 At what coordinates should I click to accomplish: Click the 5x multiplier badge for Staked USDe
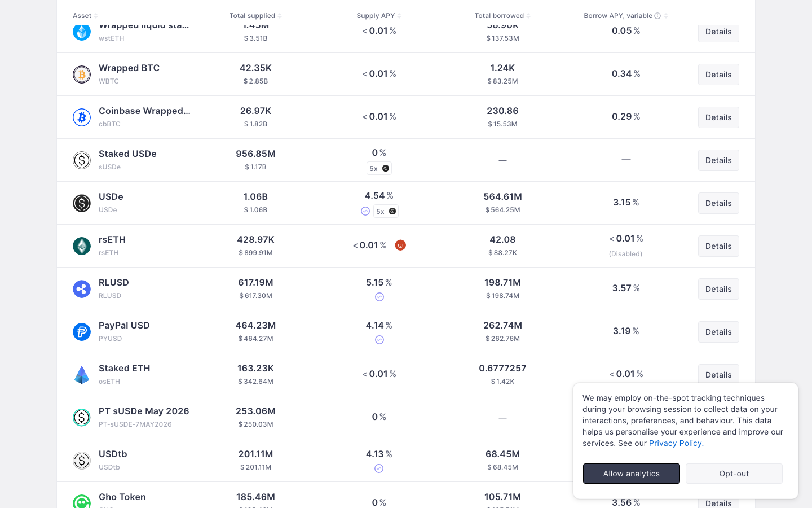pos(379,168)
